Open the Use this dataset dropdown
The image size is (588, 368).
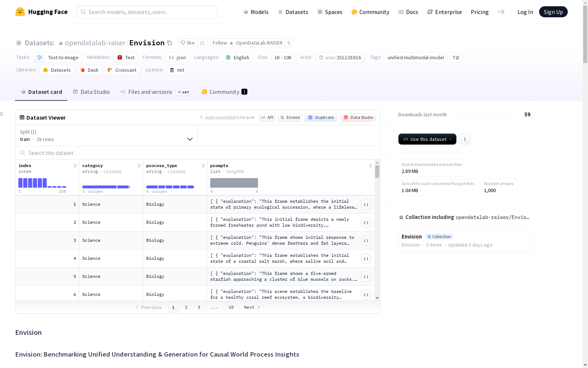click(427, 139)
